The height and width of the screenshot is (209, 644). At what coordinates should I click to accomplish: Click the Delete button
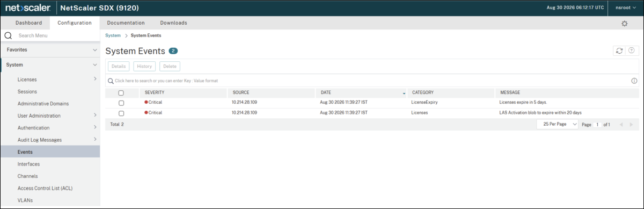pyautogui.click(x=170, y=66)
